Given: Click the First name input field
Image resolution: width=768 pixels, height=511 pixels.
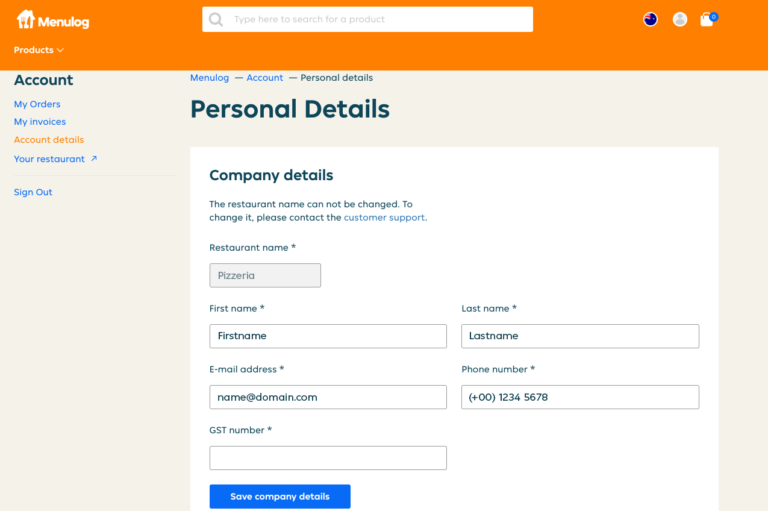Looking at the screenshot, I should [x=328, y=336].
